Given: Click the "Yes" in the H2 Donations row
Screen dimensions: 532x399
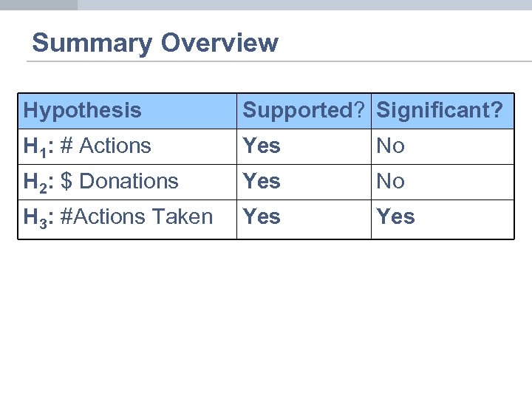Looking at the screenshot, I should [x=262, y=181].
